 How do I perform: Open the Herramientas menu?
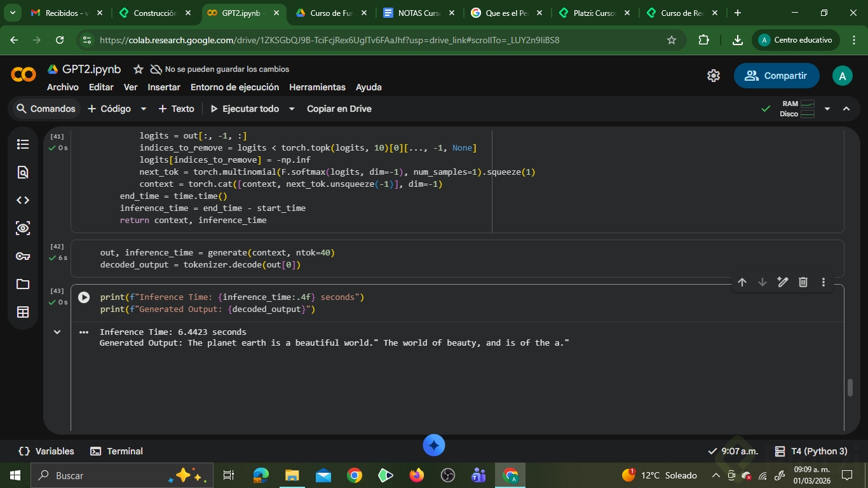[317, 87]
